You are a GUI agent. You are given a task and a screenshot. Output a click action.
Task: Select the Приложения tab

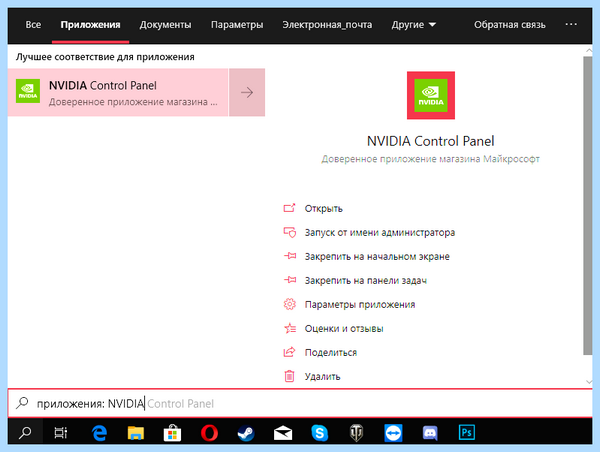90,25
